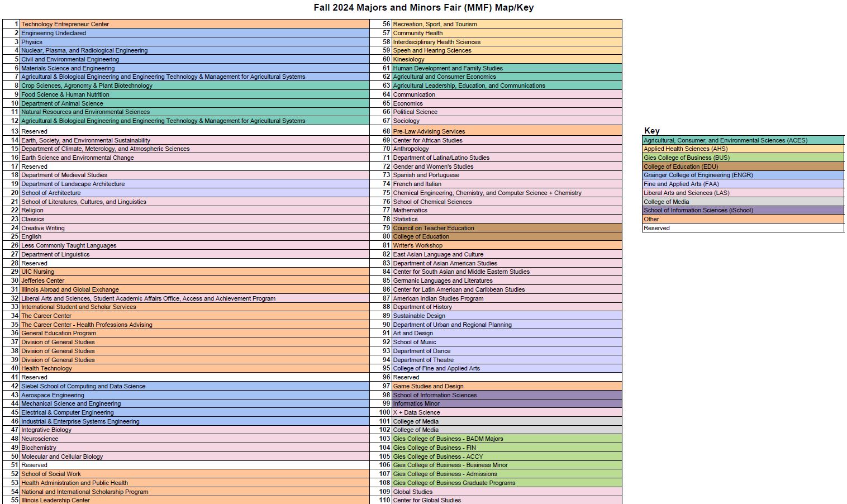Image resolution: width=847 pixels, height=504 pixels.
Task: Select the 'Religion' row
Action: pos(194,210)
